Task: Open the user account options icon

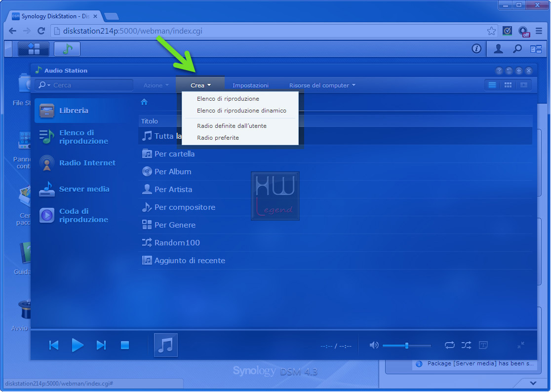Action: (498, 49)
